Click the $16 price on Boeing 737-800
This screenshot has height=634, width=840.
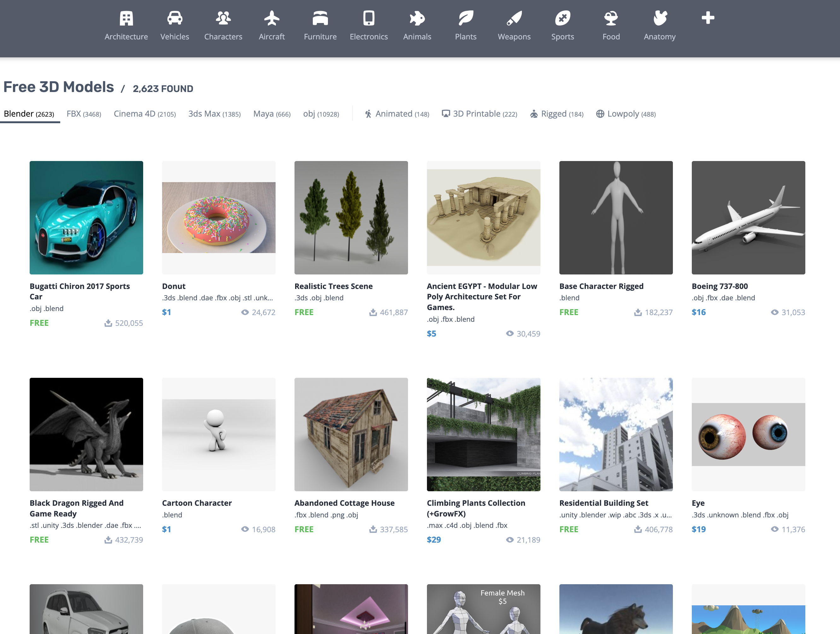pyautogui.click(x=698, y=312)
